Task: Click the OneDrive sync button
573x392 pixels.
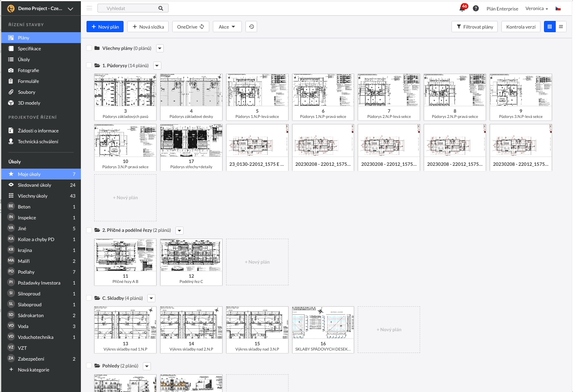Action: click(x=191, y=27)
